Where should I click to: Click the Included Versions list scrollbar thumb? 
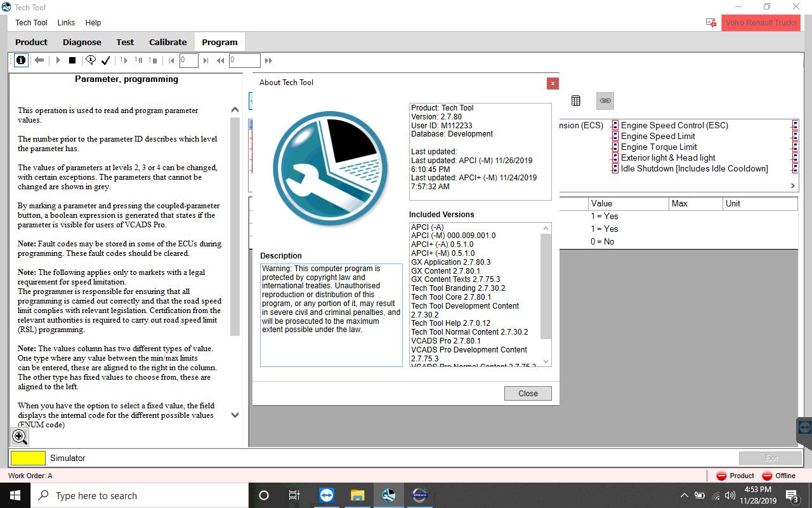click(546, 286)
